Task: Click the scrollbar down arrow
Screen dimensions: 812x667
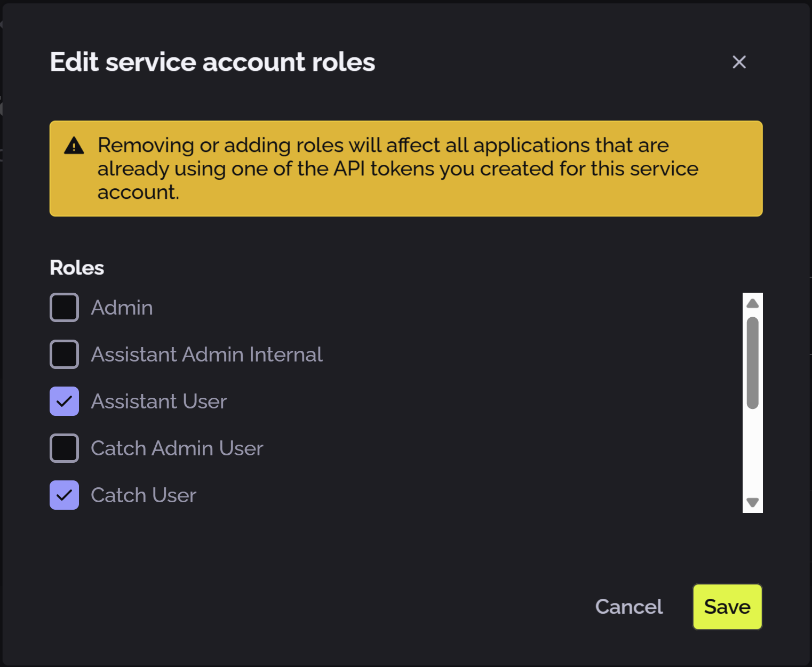Action: coord(752,502)
